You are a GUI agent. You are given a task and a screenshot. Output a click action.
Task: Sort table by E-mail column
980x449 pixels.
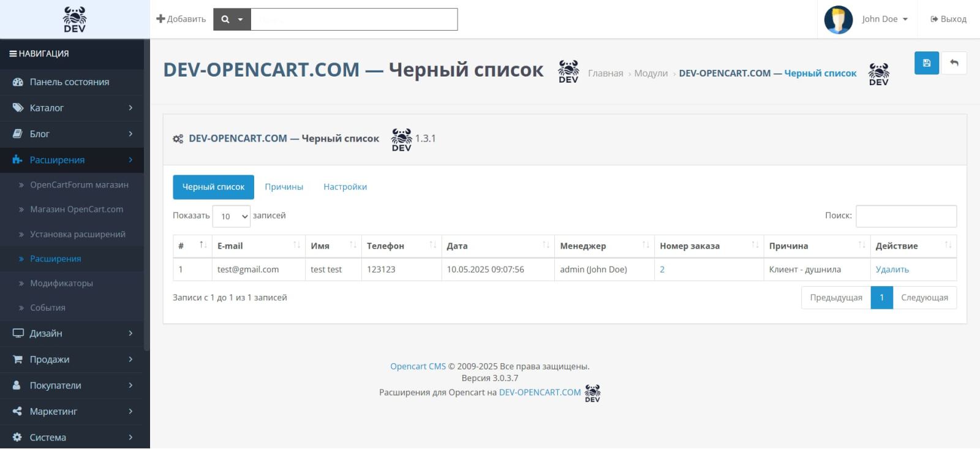click(x=258, y=246)
